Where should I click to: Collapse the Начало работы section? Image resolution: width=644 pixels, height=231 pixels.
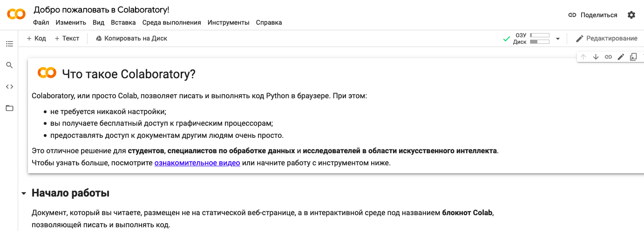[24, 193]
